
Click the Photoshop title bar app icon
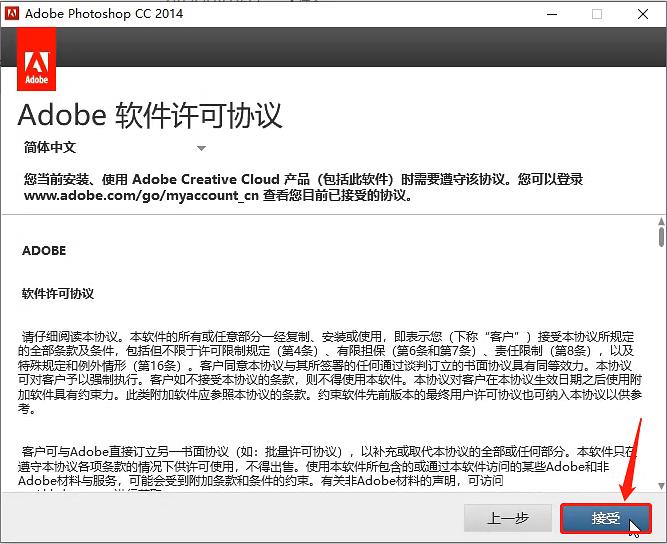coord(11,14)
